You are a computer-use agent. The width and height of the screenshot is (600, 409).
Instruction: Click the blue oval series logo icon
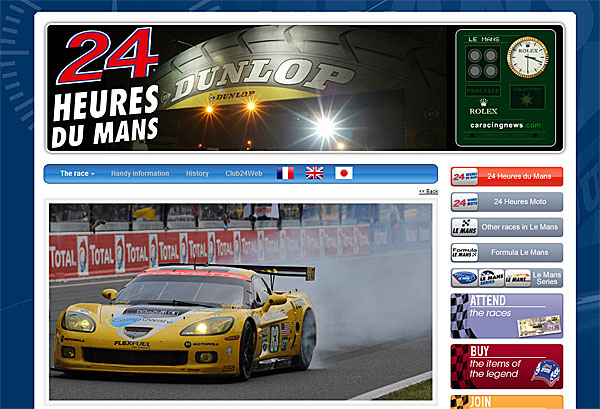pos(465,278)
